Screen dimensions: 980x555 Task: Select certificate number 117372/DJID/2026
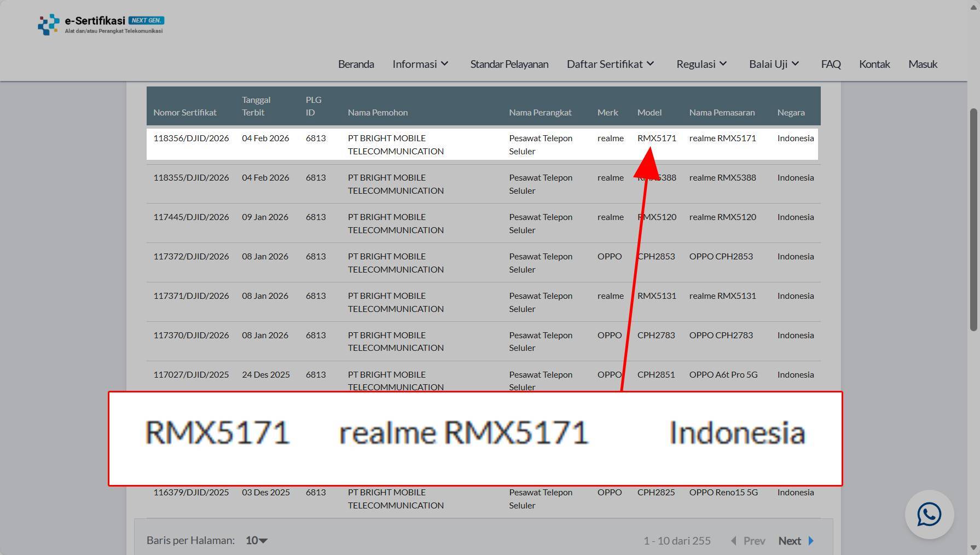(x=191, y=256)
